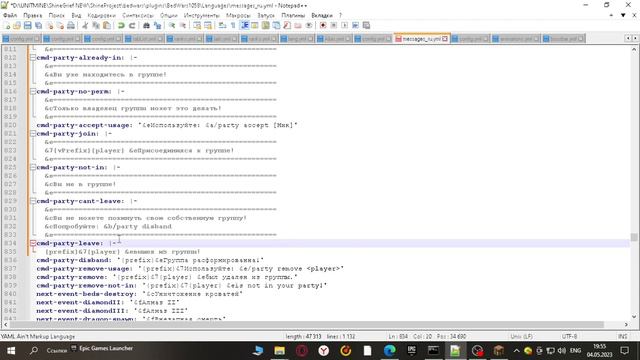Toggle show all characters pilcrow button
Viewport: 640px width, 360px height.
pos(233,25)
